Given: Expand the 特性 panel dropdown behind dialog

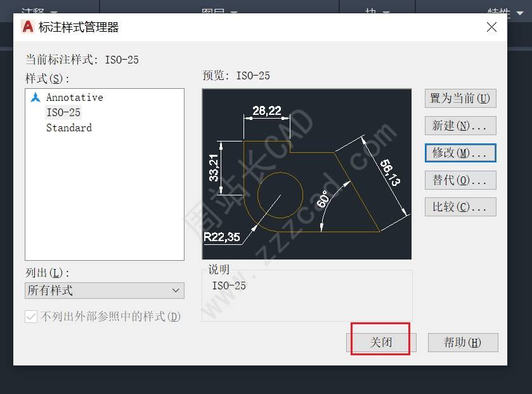Looking at the screenshot, I should [x=520, y=13].
